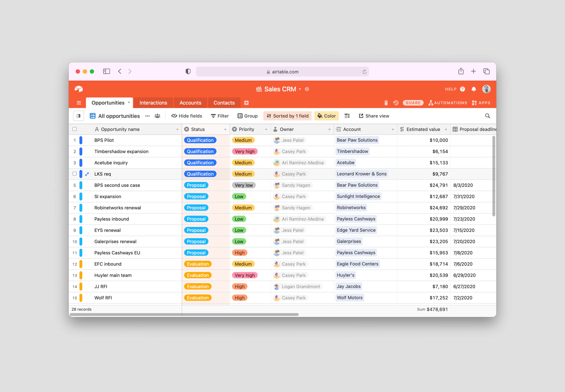Click the Bear Paw Solutions link in BPS Pilot row
Image resolution: width=565 pixels, height=392 pixels.
point(357,140)
